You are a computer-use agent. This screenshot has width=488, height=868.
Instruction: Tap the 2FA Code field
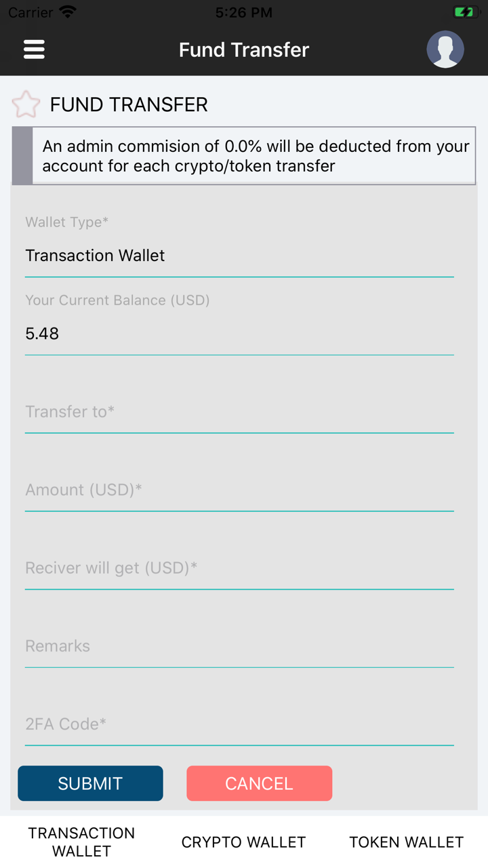(x=239, y=724)
